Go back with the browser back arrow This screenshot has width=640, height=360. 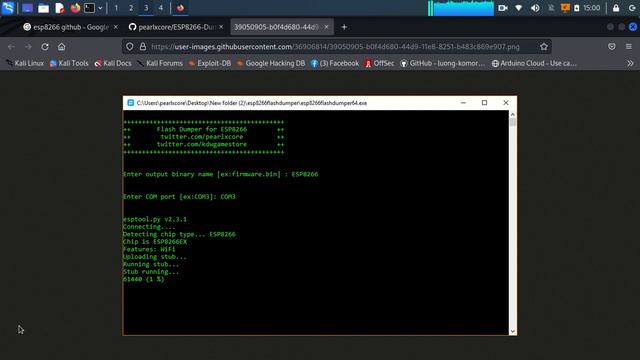11,47
